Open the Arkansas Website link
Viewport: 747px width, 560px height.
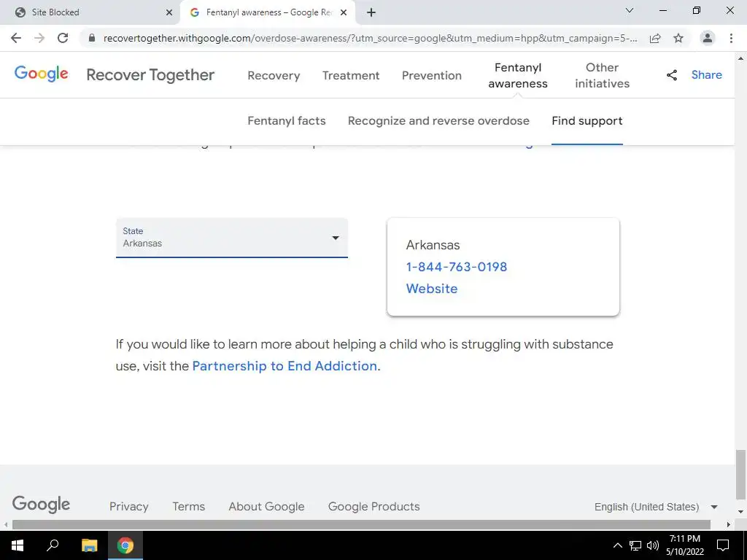click(x=432, y=289)
